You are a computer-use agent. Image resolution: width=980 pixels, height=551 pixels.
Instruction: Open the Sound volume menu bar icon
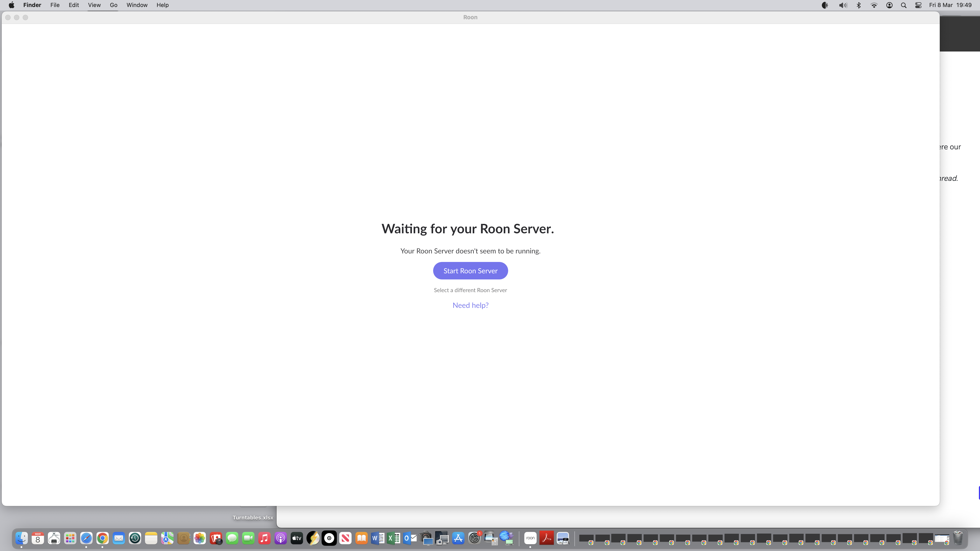[x=843, y=5]
